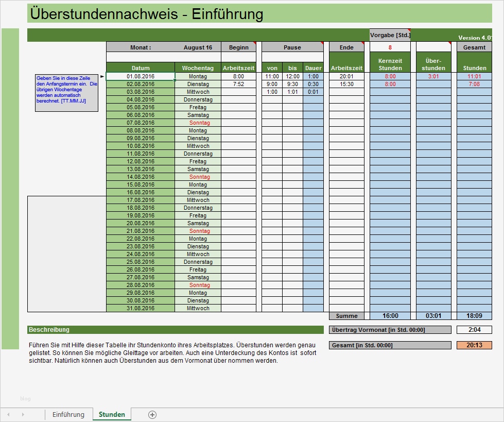
Task: Click Summe Überstunden value 03:01
Action: tap(433, 316)
